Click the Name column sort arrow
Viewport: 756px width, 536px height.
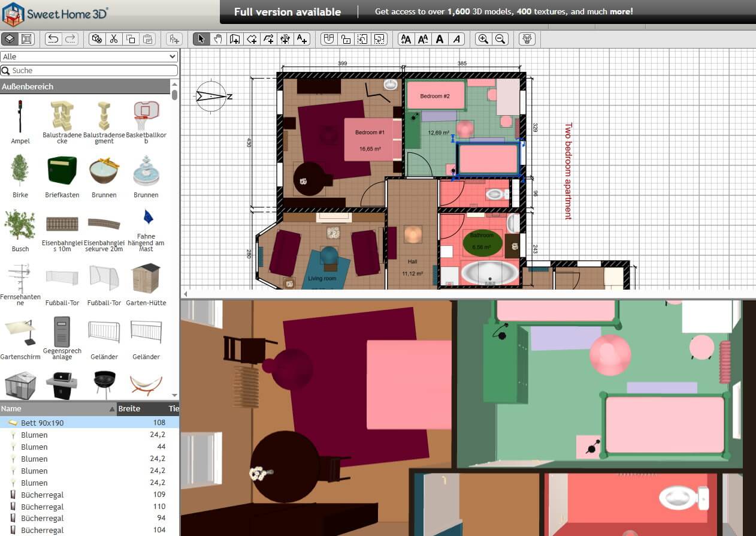pyautogui.click(x=113, y=409)
